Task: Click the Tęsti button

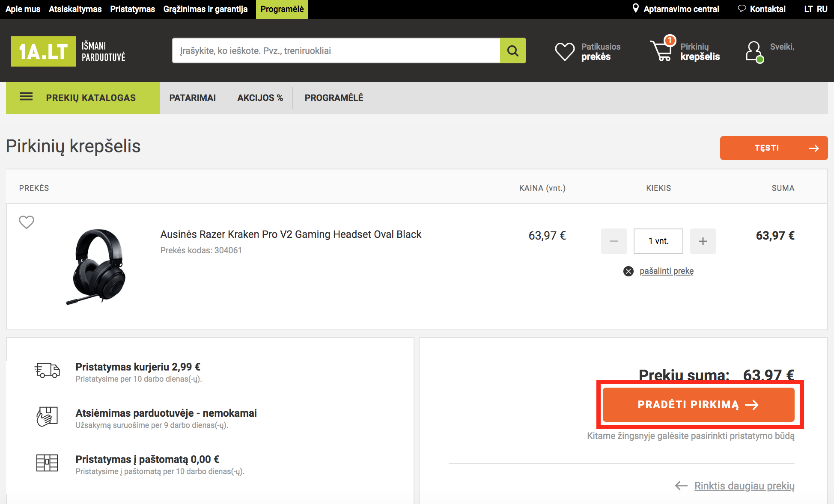Action: [x=774, y=148]
